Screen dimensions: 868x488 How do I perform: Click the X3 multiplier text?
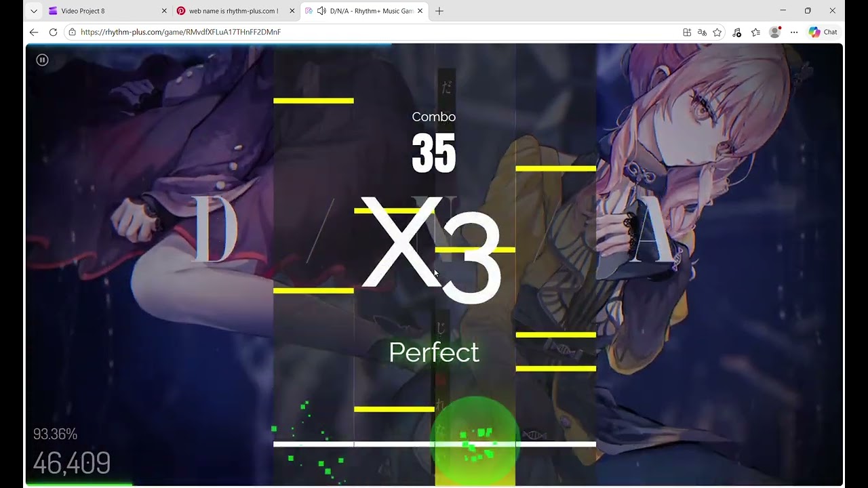click(431, 249)
